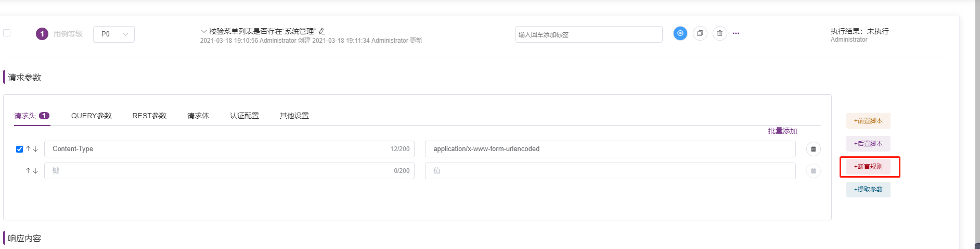Viewport: 980px width, 249px height.
Task: Copy the case using duplicate icon
Action: 700,33
